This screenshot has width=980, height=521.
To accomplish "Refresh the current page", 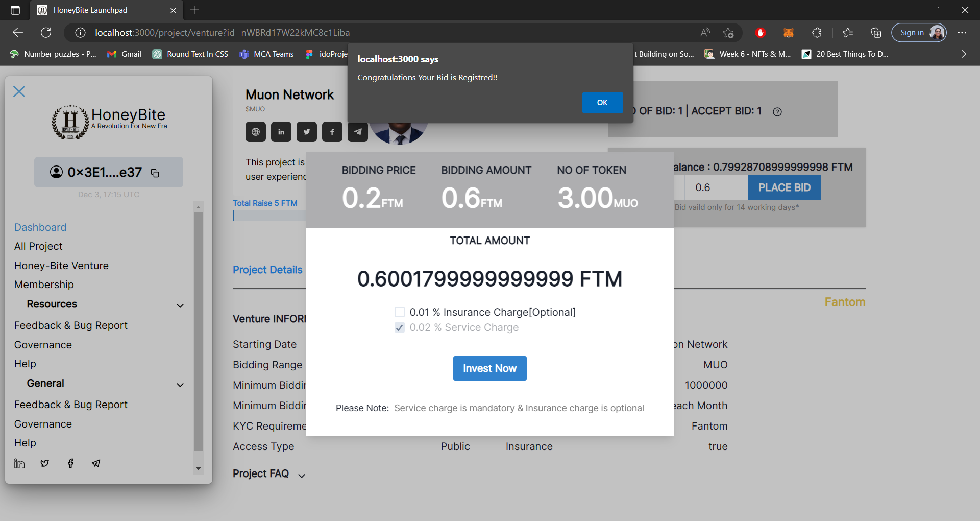I will pos(46,33).
